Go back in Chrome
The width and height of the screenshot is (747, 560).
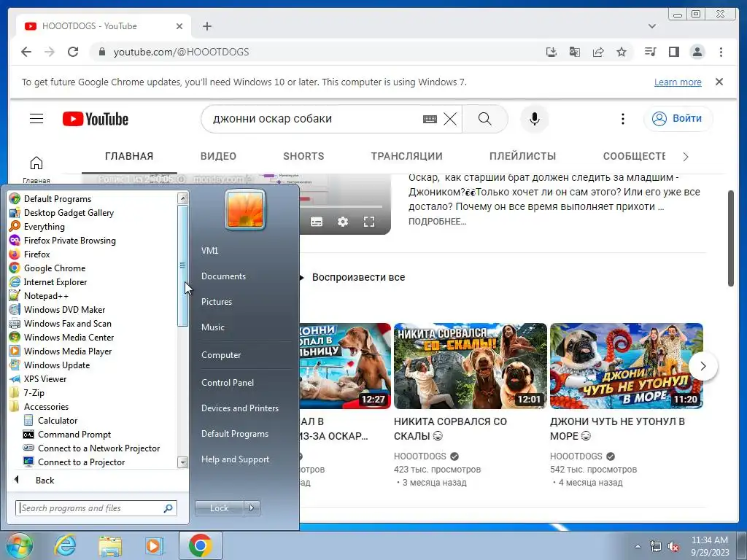[26, 52]
